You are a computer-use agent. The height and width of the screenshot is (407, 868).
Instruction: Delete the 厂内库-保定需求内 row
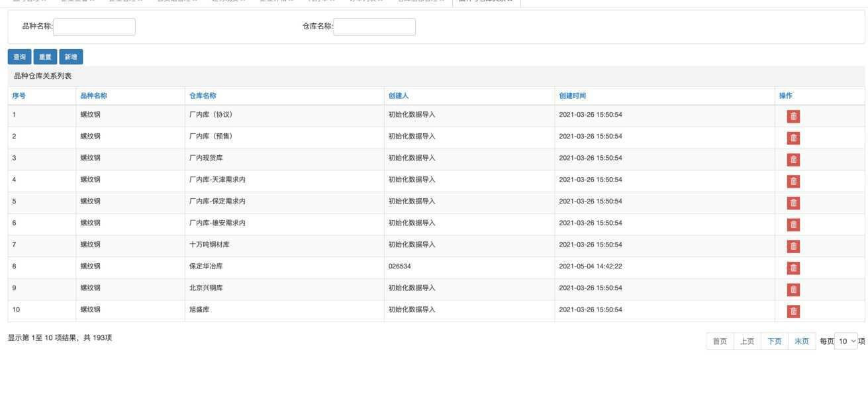pos(793,203)
